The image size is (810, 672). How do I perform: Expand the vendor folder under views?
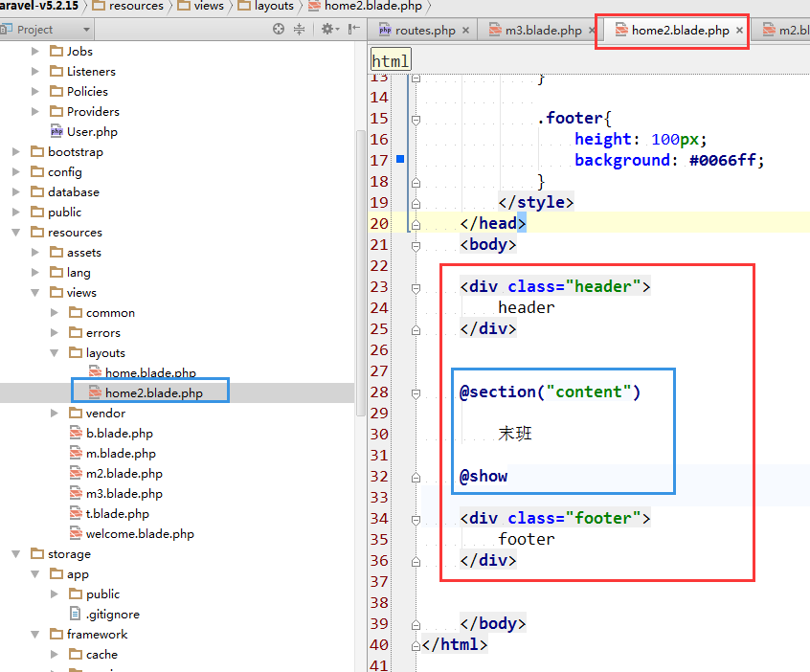(x=55, y=414)
